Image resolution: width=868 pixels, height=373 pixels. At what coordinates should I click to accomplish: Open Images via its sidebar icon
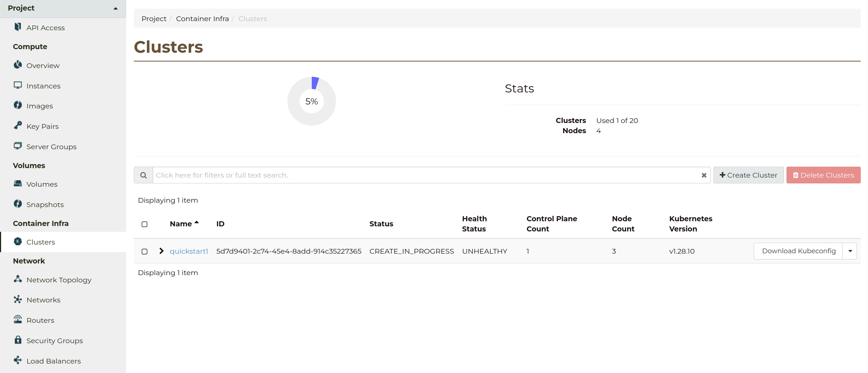pyautogui.click(x=17, y=105)
